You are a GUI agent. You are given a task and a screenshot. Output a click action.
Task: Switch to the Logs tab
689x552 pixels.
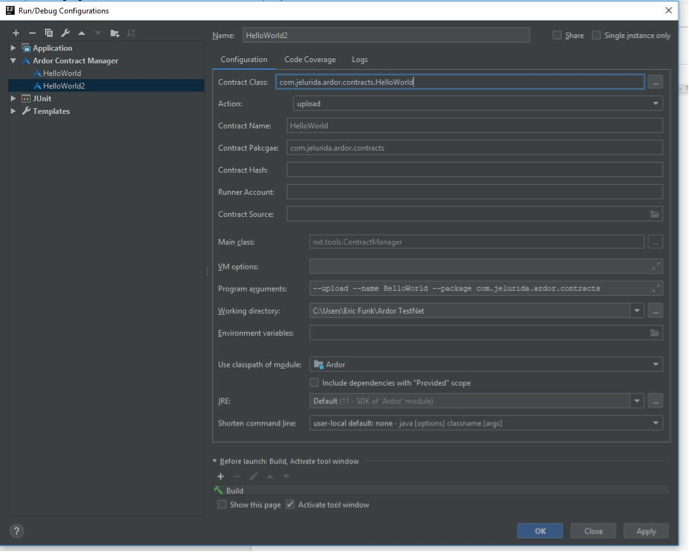click(x=359, y=59)
